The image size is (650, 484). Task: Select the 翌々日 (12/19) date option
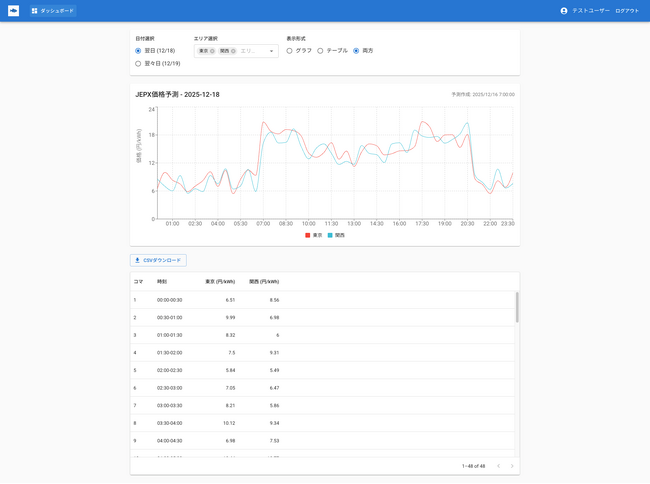click(139, 63)
